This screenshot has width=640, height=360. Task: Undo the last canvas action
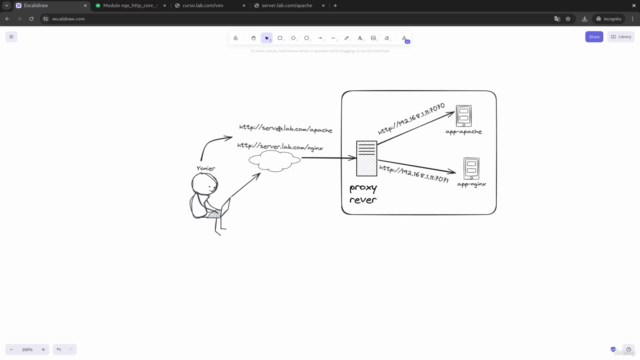(x=59, y=349)
